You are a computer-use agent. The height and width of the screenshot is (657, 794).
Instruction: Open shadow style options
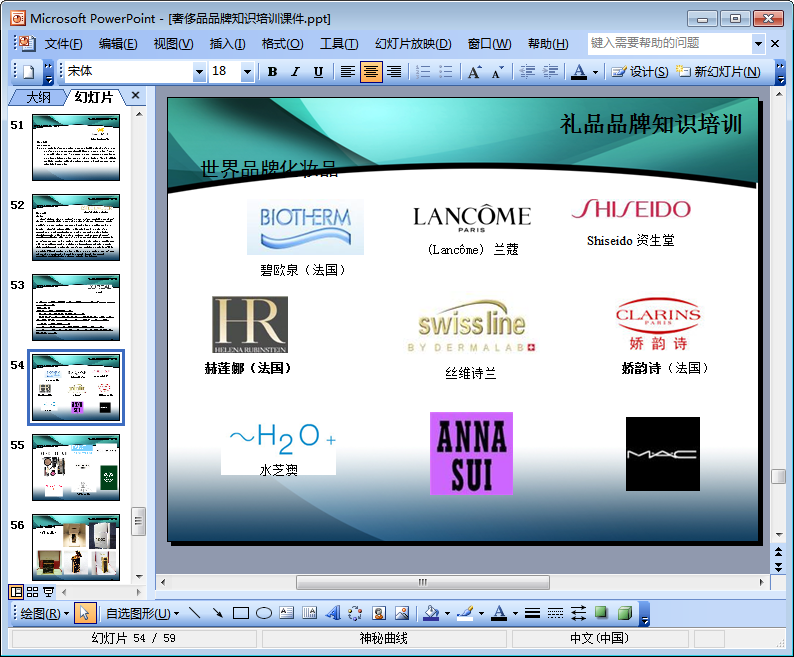601,613
